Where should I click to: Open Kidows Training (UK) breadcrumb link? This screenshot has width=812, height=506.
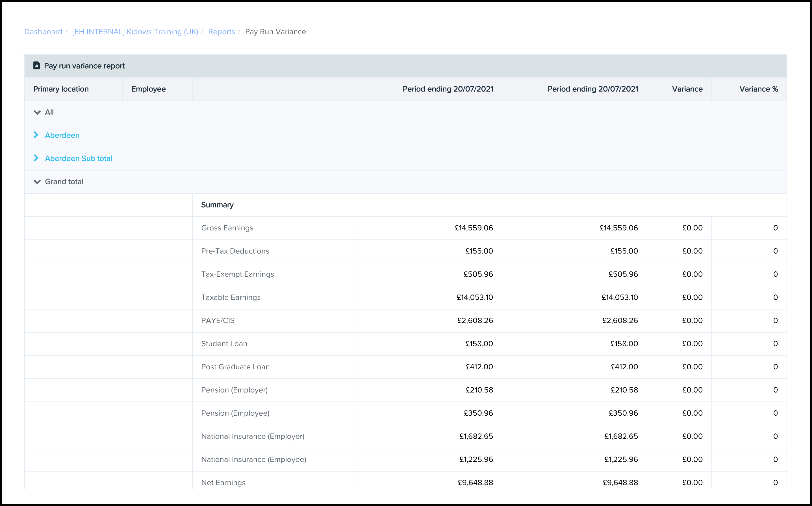135,31
